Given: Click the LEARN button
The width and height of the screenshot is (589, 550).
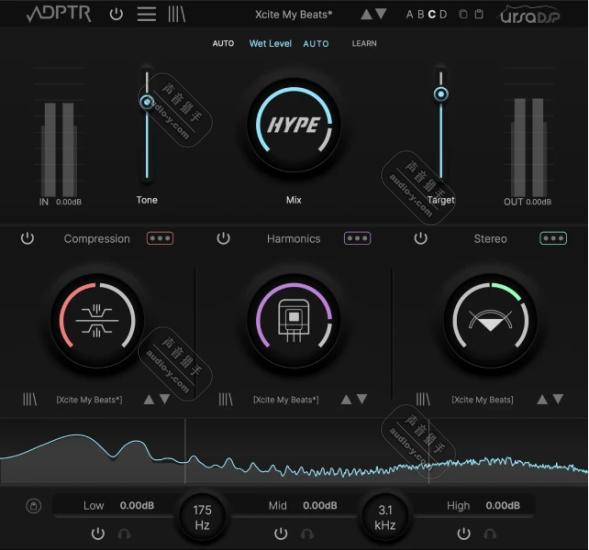Looking at the screenshot, I should coord(364,44).
